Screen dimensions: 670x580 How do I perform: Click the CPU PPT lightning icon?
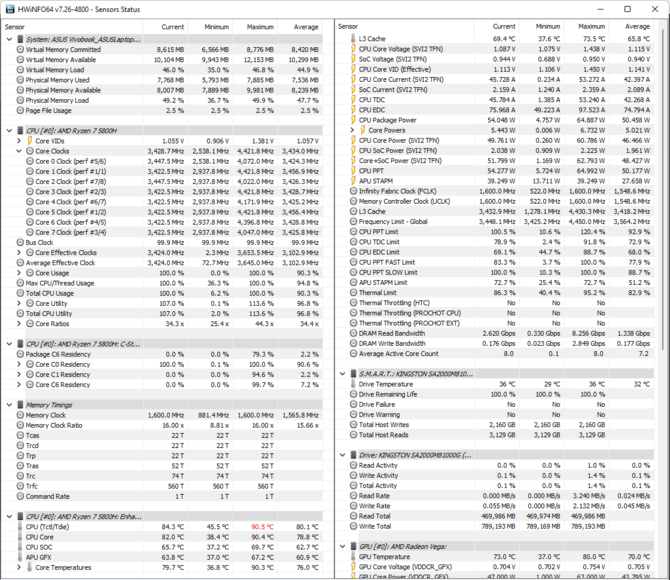353,171
